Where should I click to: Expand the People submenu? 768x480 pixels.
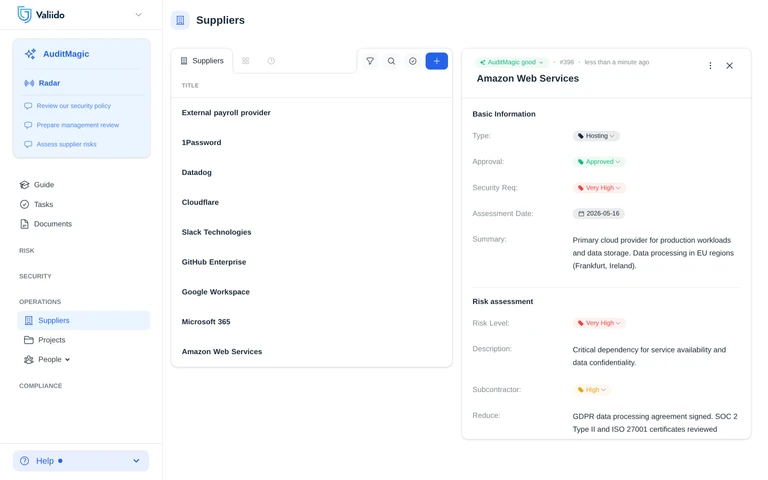(68, 360)
